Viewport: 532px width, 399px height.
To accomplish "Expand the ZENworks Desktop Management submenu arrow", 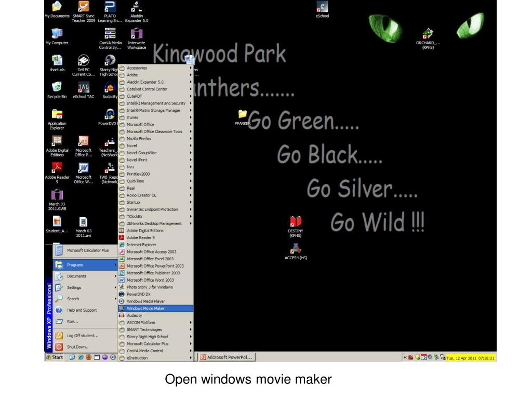I will pyautogui.click(x=191, y=223).
